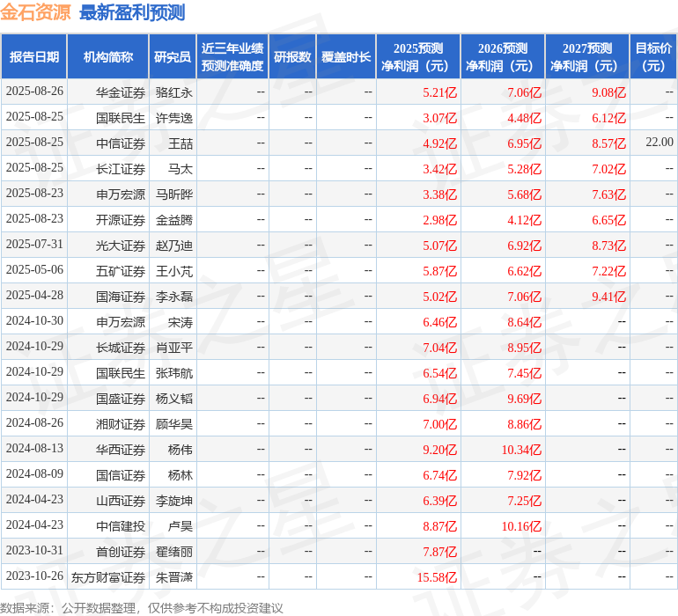Select institution 光大证券
The image size is (678, 616).
121,246
